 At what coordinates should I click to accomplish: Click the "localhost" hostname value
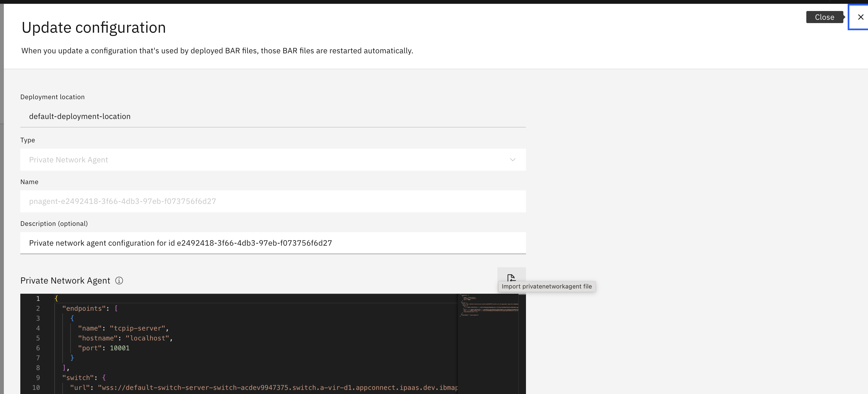pos(147,338)
